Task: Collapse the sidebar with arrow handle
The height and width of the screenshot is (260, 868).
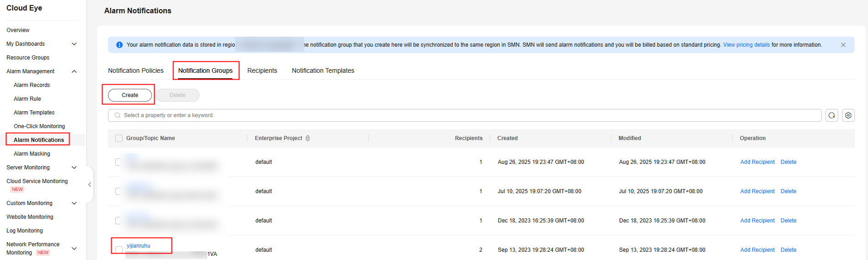Action: coord(90,184)
